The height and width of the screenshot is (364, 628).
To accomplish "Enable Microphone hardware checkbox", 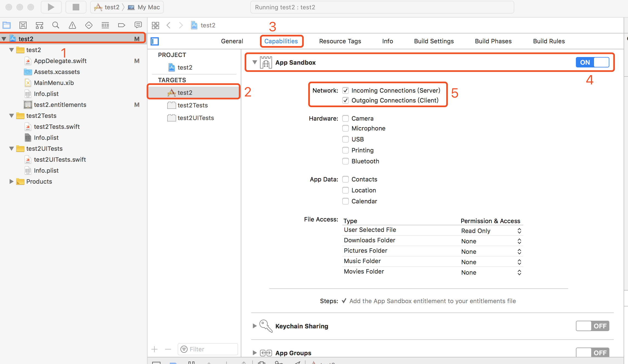I will click(x=346, y=128).
